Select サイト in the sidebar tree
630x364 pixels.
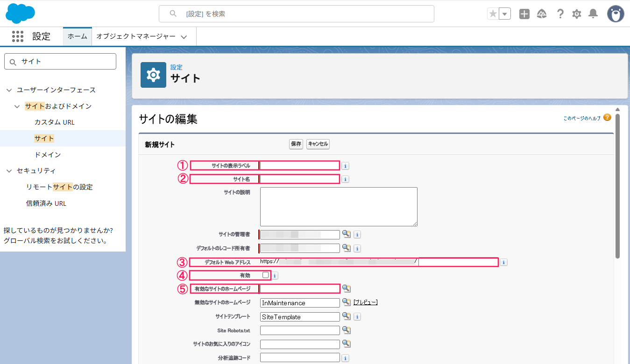[x=44, y=139]
